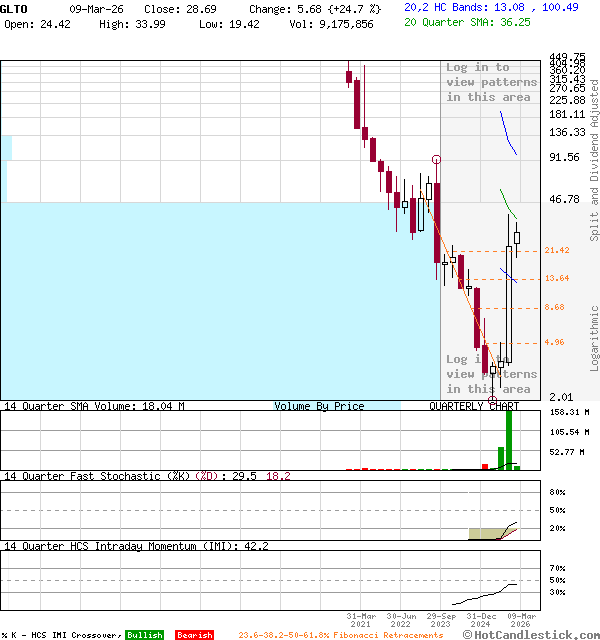Image resolution: width=600 pixels, height=640 pixels.
Task: Click the blue upper HC Band line
Action: [509, 134]
